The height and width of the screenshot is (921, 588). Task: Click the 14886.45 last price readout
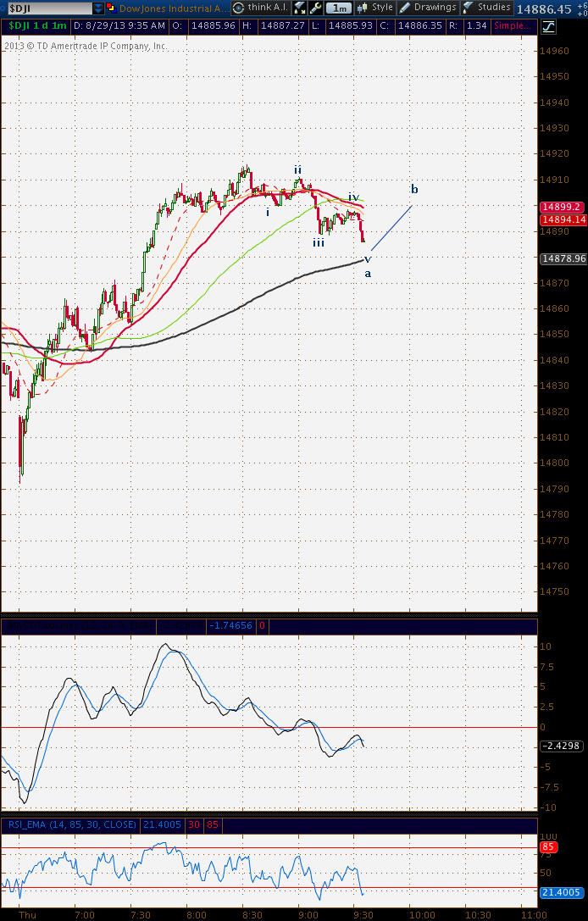click(544, 8)
